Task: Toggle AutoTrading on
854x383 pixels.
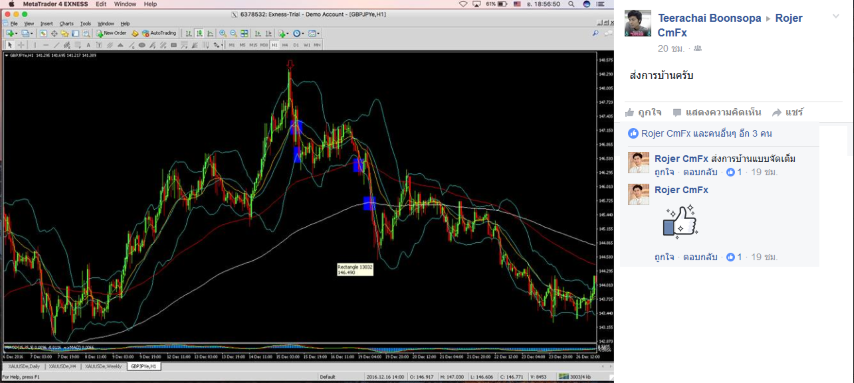Action: click(x=159, y=33)
